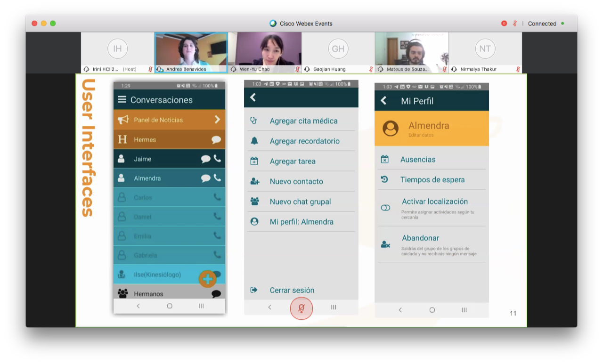Screen dimensions: 603x364
Task: Toggle mute icon on Andrea Benavides tile
Action: (160, 69)
